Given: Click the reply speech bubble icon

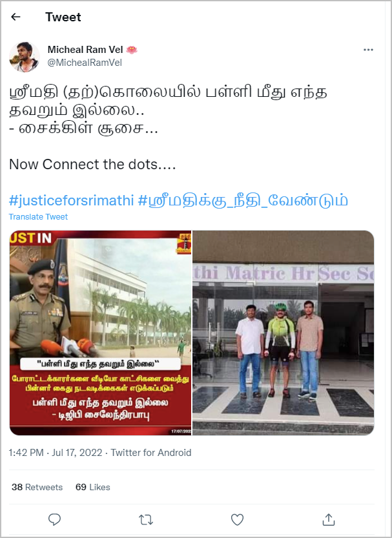Looking at the screenshot, I should pos(54,519).
